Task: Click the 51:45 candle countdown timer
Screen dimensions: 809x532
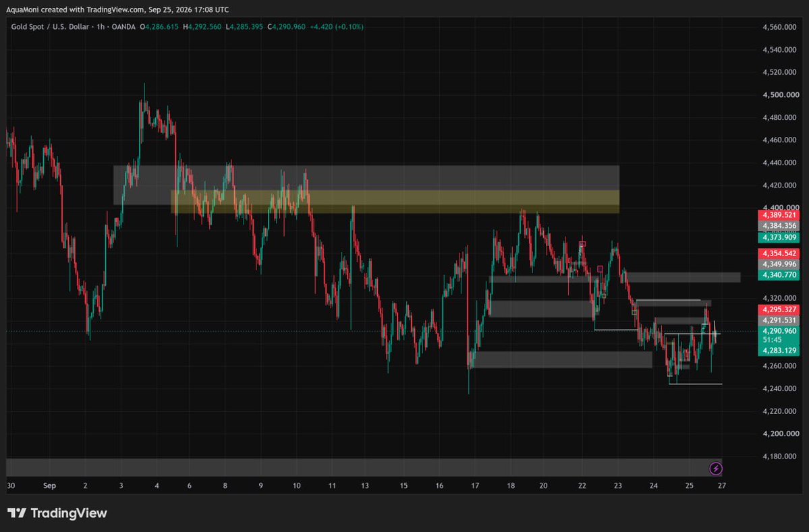Action: click(772, 340)
